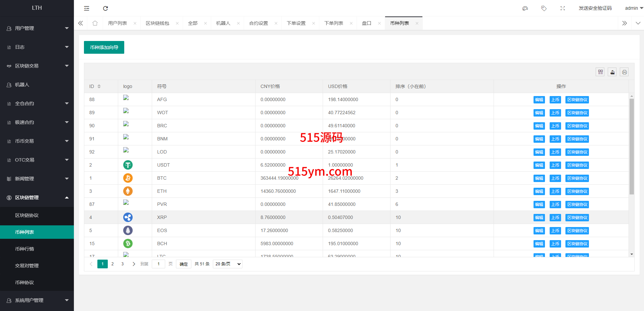Click the export table icon

(x=612, y=72)
